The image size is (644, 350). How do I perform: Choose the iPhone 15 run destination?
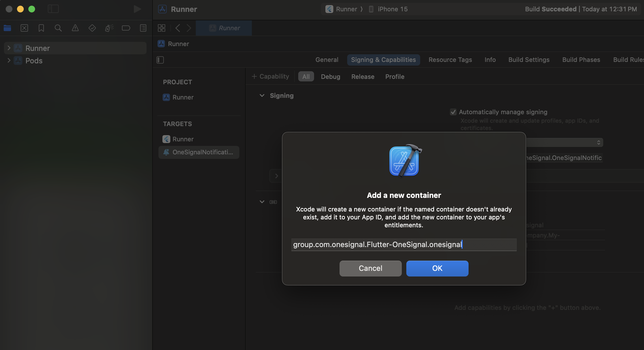coord(388,9)
